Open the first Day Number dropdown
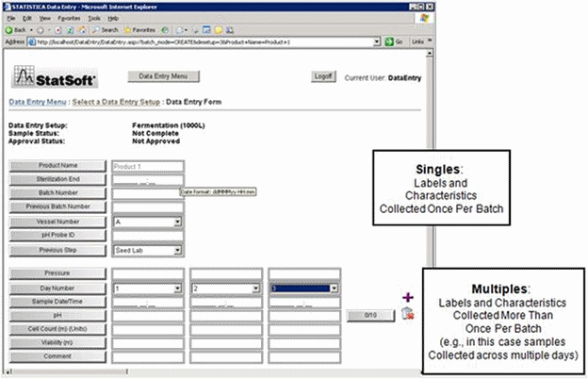The image size is (588, 379). tap(177, 288)
